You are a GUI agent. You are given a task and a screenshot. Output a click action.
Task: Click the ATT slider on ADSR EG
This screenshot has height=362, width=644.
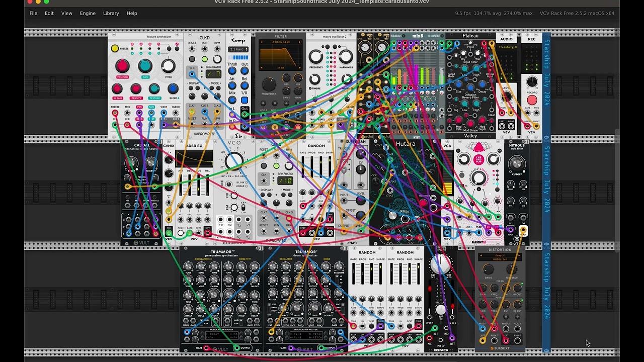pyautogui.click(x=180, y=185)
